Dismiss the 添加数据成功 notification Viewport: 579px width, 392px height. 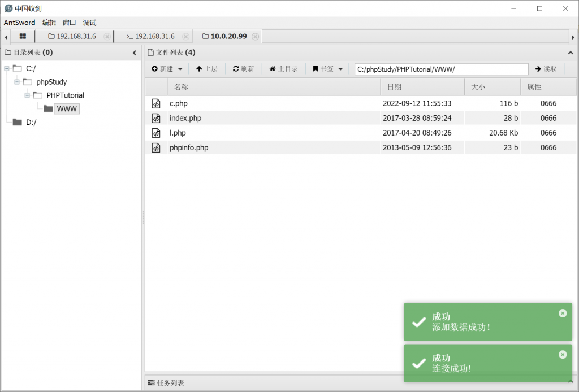pyautogui.click(x=562, y=313)
